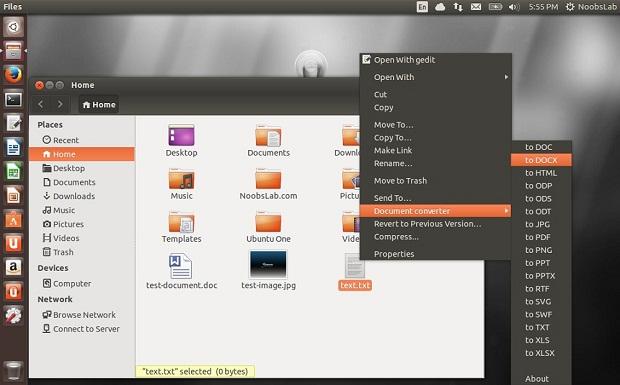Choose Move to Trash

pyautogui.click(x=435, y=181)
